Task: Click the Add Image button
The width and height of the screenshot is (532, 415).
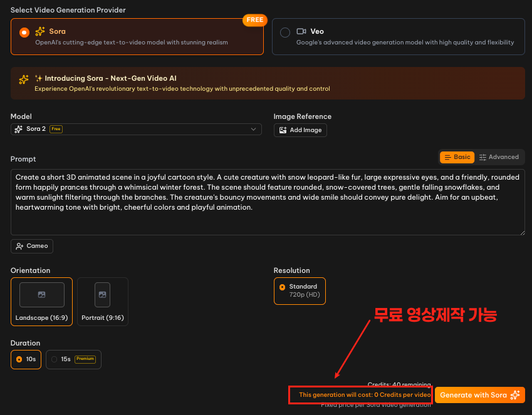Action: pos(300,130)
